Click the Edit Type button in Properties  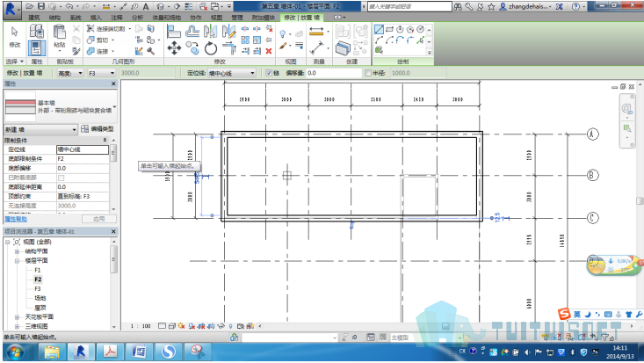point(98,129)
